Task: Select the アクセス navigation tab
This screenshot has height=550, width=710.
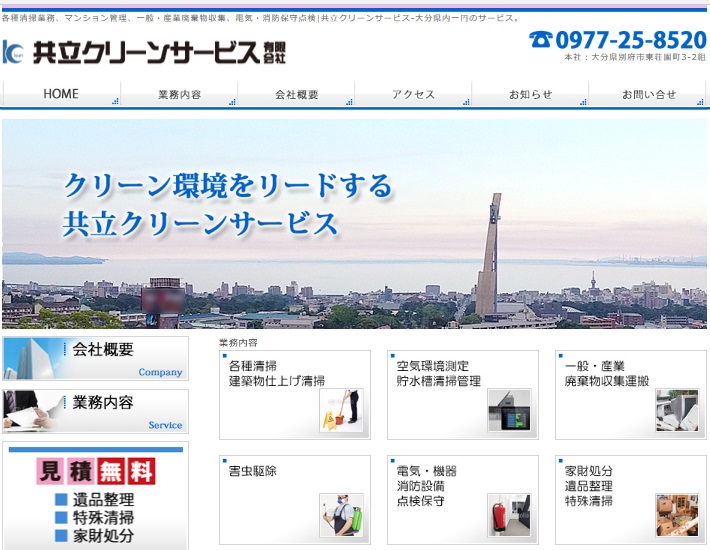Action: click(414, 94)
